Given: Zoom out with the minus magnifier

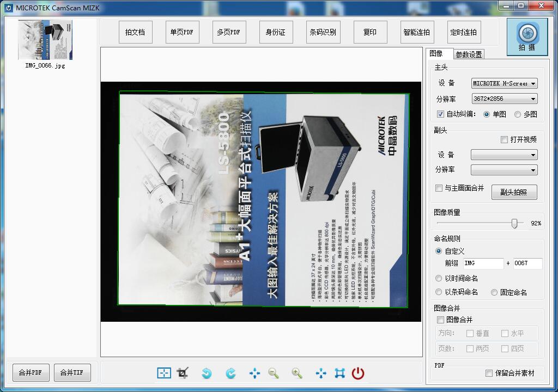Looking at the screenshot, I should tap(274, 373).
